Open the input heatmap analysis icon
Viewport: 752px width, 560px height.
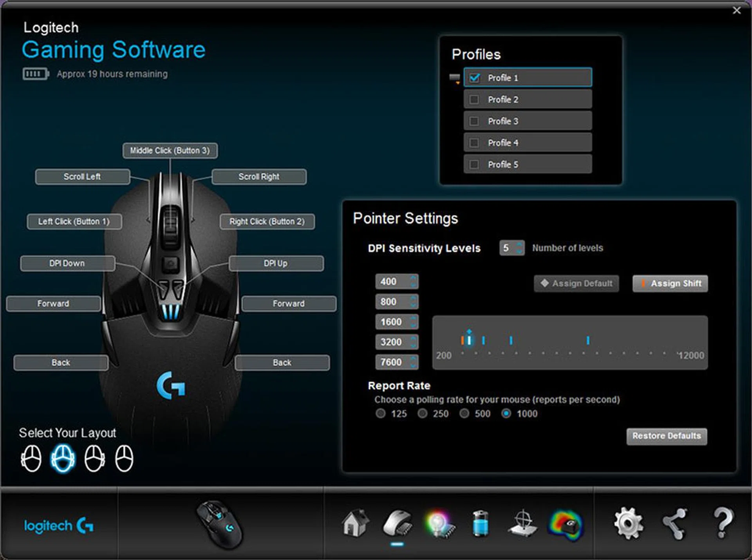[567, 525]
